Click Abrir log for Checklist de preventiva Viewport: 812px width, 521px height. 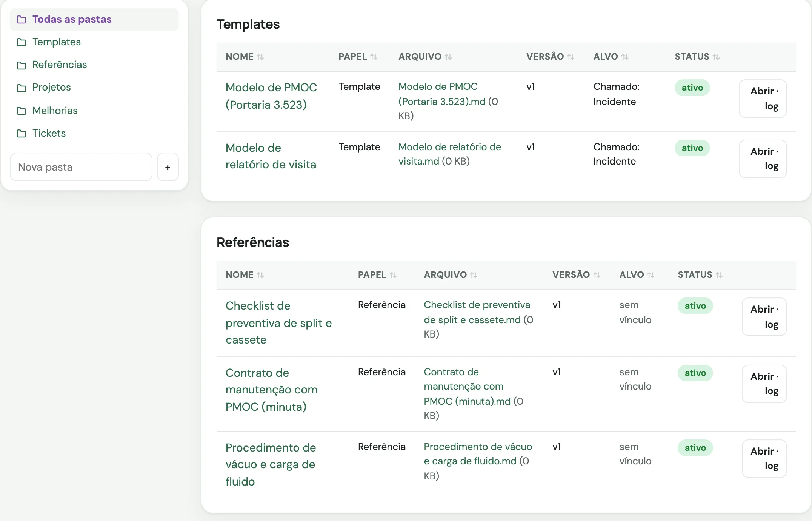(764, 317)
